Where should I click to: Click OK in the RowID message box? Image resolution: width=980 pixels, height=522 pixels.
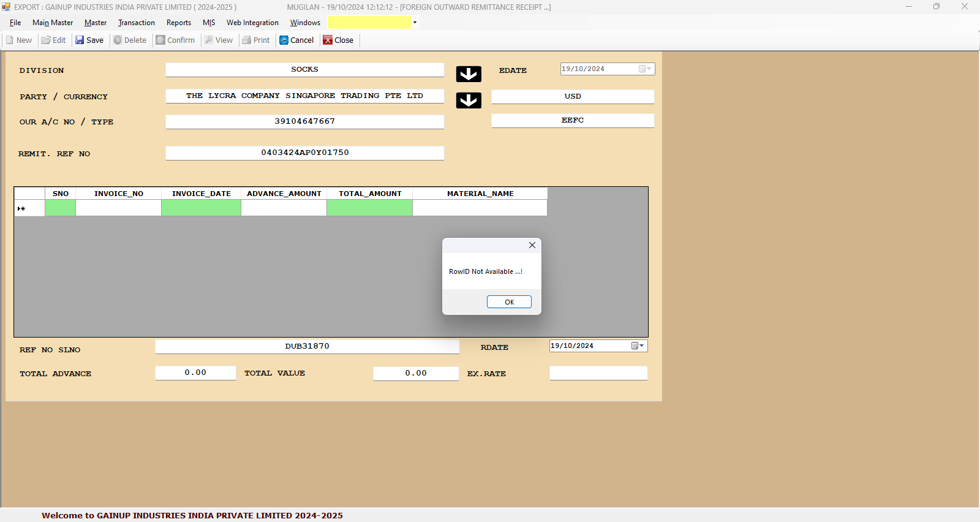(x=509, y=302)
